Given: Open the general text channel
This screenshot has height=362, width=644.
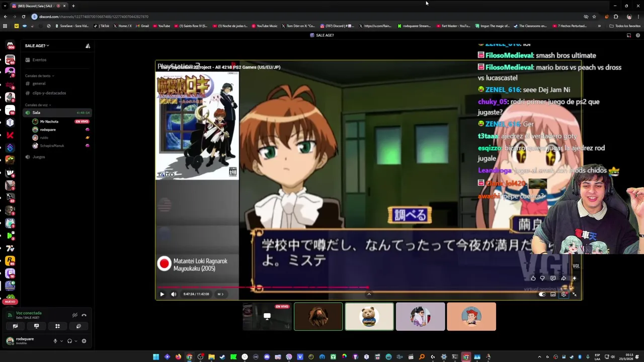Looking at the screenshot, I should click(56, 83).
